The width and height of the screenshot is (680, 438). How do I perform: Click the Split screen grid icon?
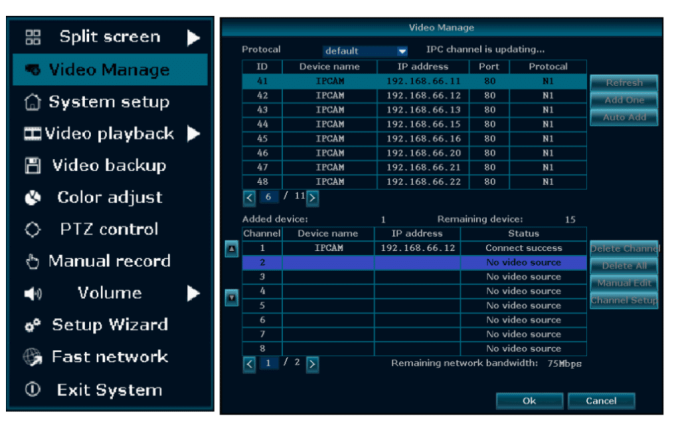[32, 38]
